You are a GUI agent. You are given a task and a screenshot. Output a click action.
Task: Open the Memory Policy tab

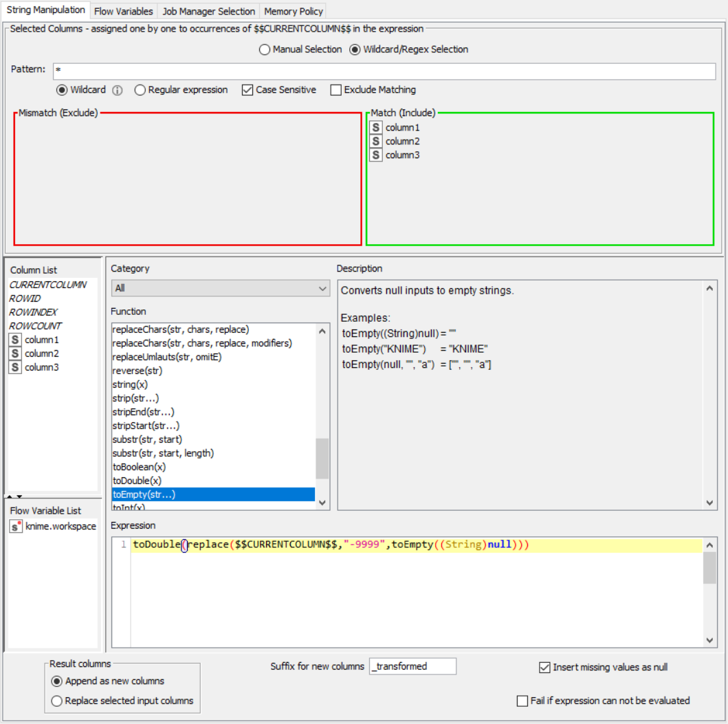coord(293,11)
